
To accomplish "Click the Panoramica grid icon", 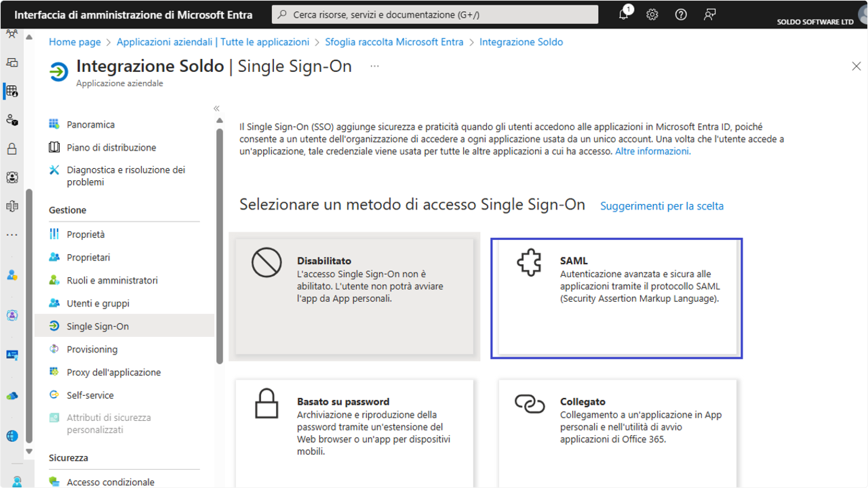I will 54,124.
